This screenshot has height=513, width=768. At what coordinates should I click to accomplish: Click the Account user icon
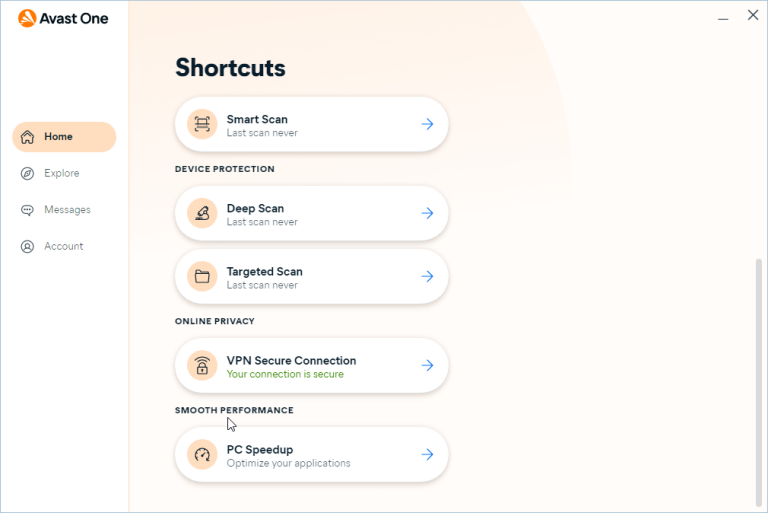pyautogui.click(x=27, y=246)
